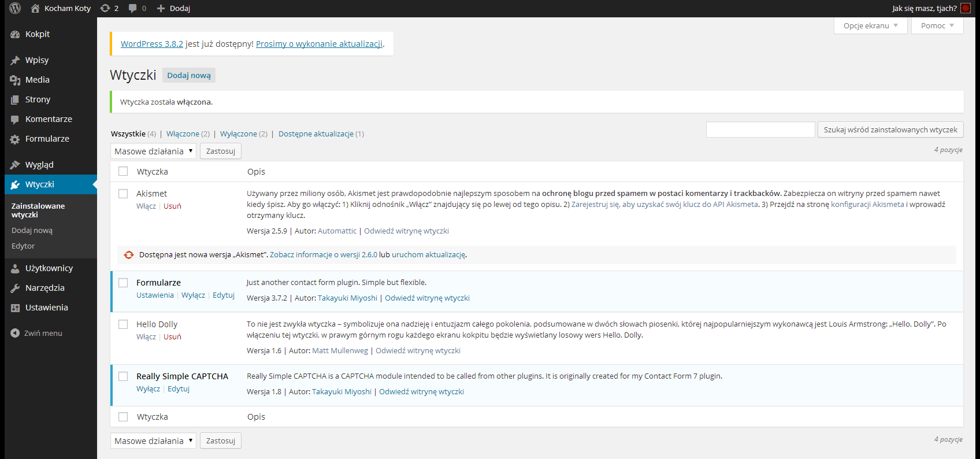Viewport: 980px width, 459px height.
Task: Click the plugin search input field
Action: coord(760,129)
